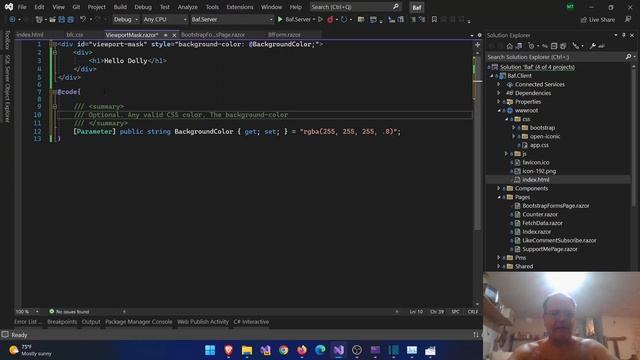Click the Visual Studio search magnifier icon

pos(396,7)
